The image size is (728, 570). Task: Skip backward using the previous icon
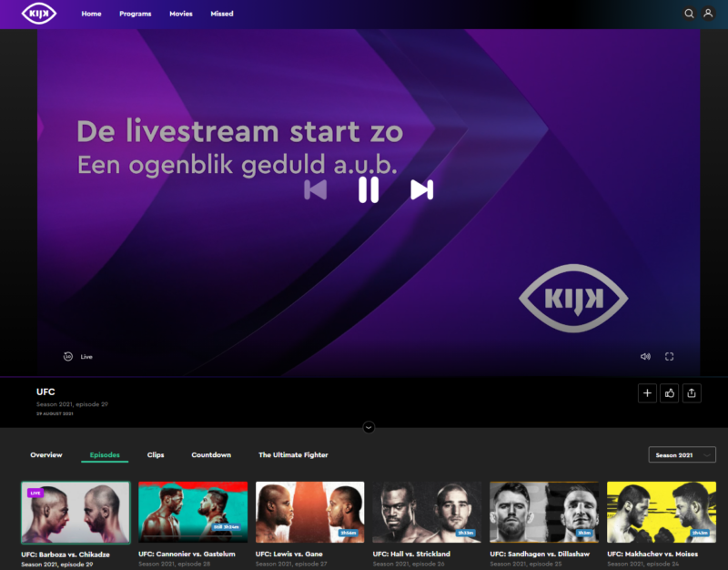(x=316, y=191)
